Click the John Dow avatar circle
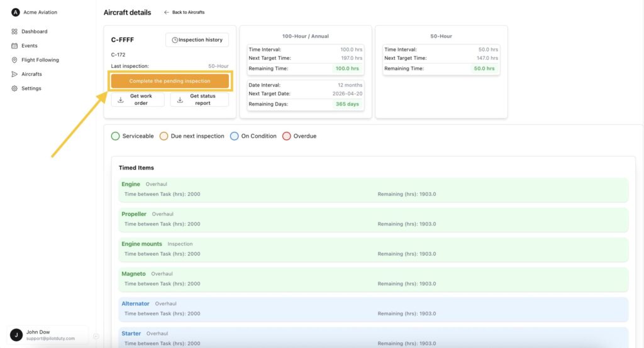 point(16,335)
